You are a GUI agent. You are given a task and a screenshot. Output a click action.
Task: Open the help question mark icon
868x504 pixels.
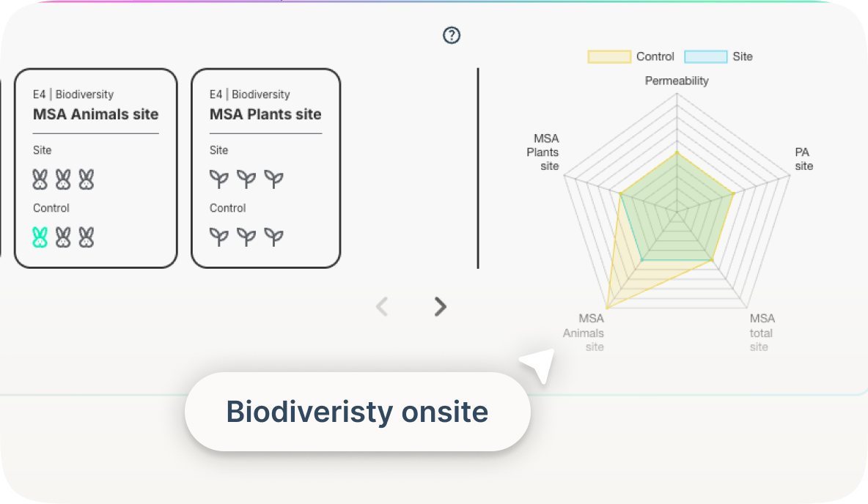coord(451,34)
